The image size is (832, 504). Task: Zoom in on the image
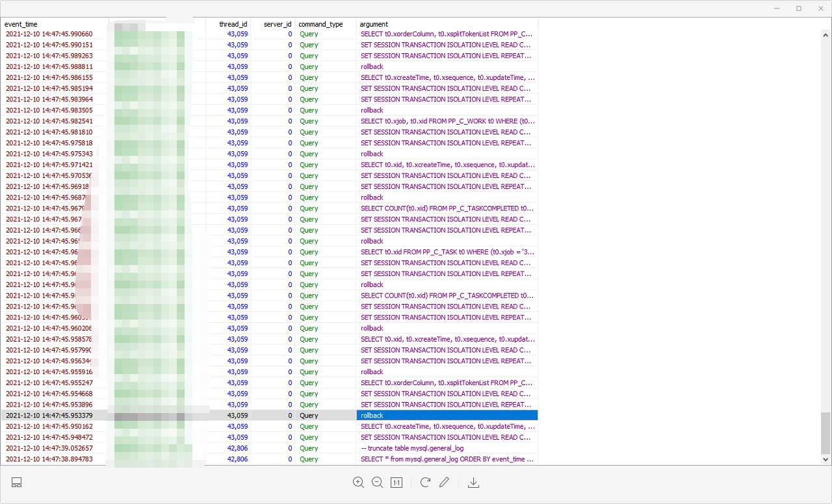click(x=358, y=483)
